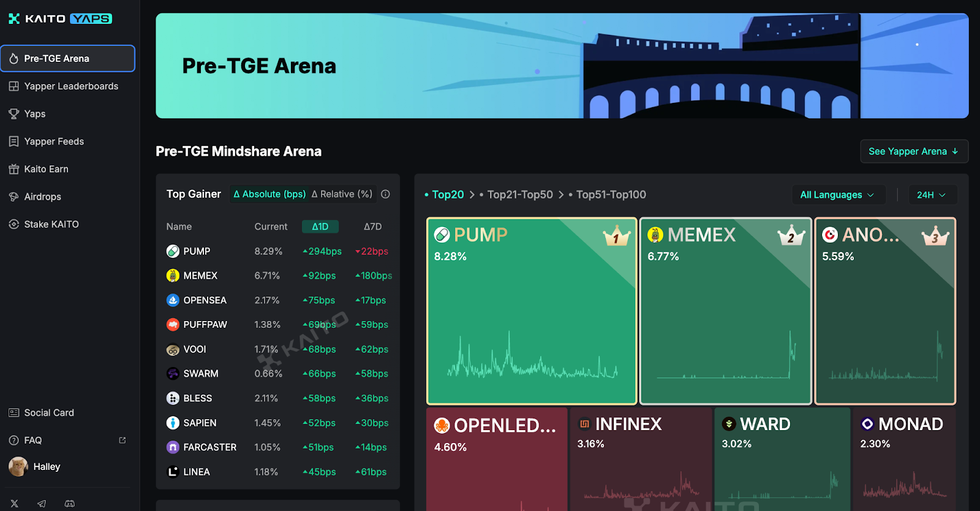The image size is (980, 511).
Task: Click the SAPIEN token logo
Action: 173,423
